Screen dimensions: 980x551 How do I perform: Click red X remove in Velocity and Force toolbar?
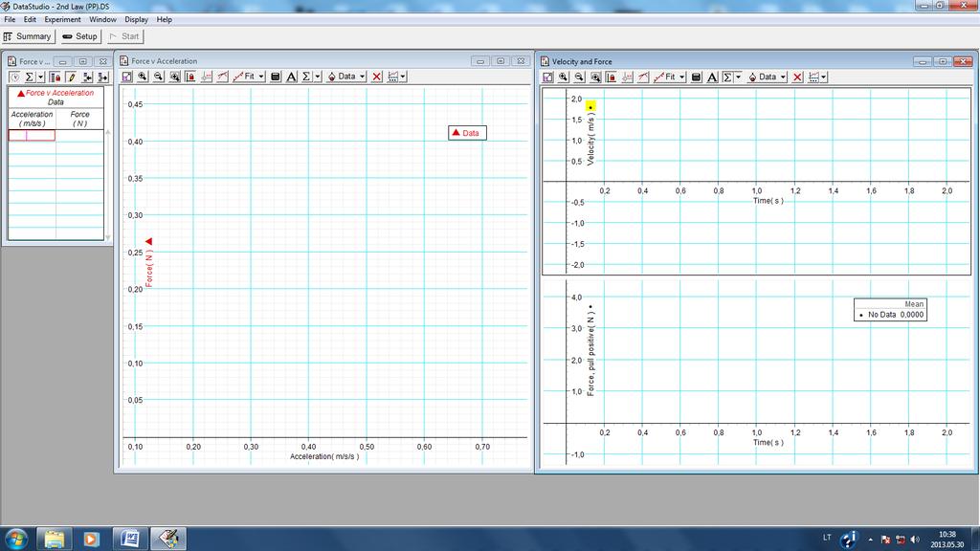pos(797,77)
